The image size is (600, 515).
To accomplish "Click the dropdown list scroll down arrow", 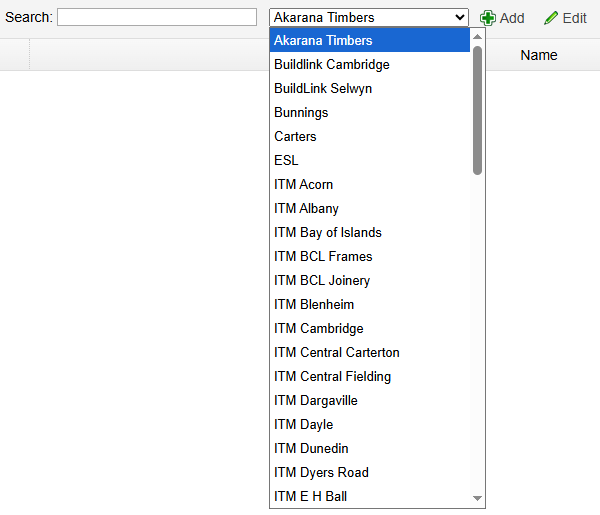I will pyautogui.click(x=477, y=498).
